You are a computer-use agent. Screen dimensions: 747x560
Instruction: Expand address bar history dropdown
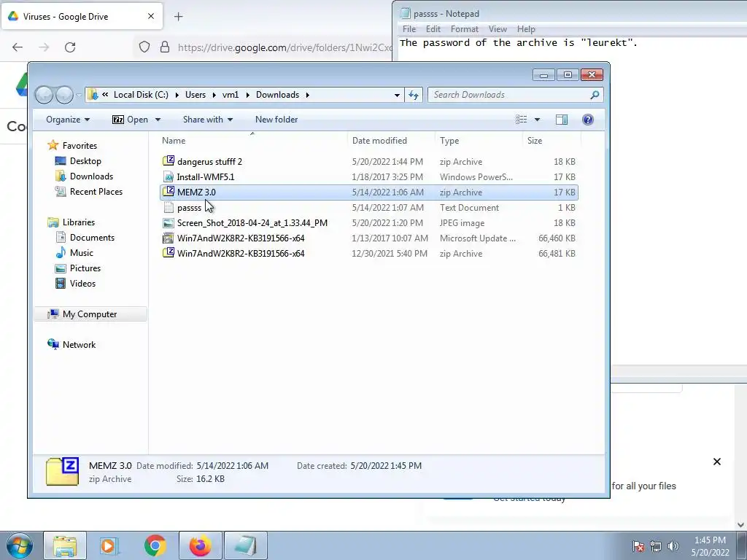397,95
